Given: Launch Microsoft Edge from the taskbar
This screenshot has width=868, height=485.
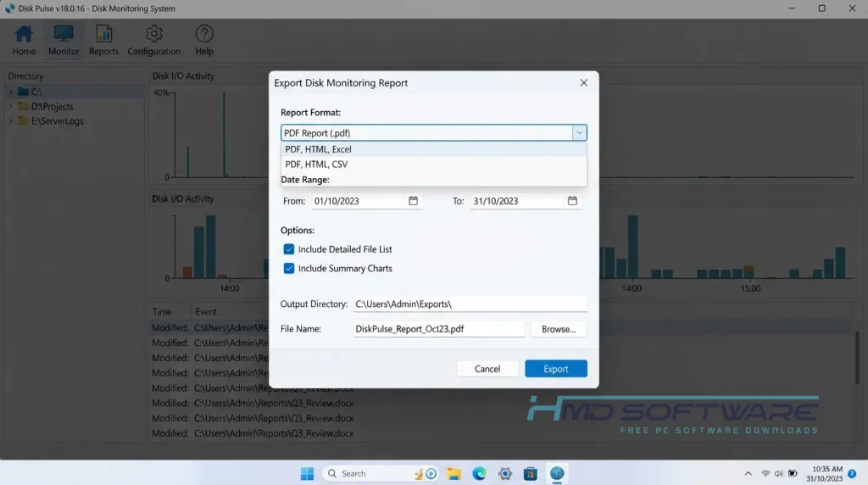Looking at the screenshot, I should 480,473.
